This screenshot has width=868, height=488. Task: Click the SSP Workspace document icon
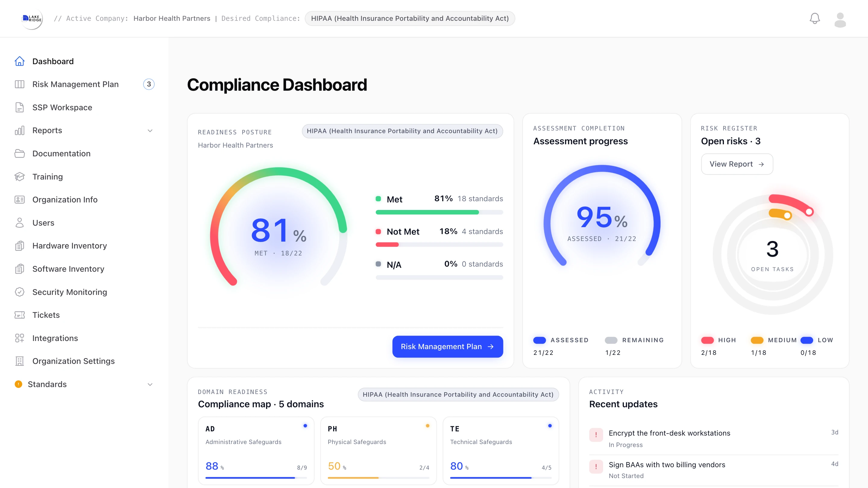[x=20, y=108]
